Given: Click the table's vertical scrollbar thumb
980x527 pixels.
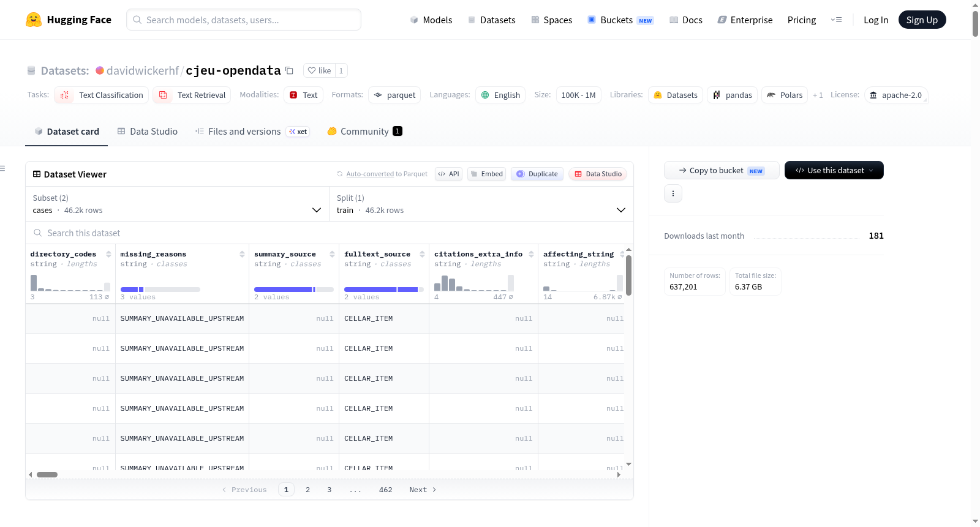Looking at the screenshot, I should [628, 275].
